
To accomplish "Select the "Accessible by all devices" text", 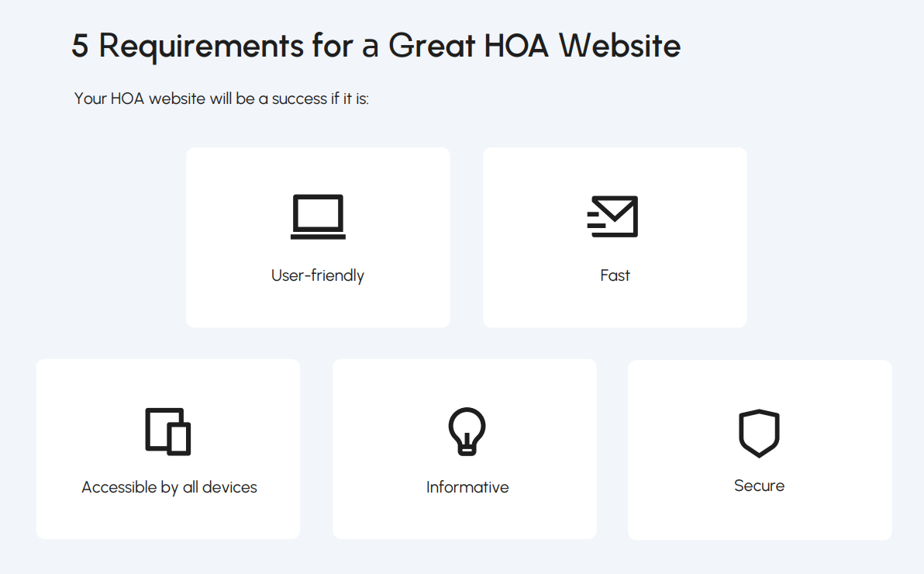I will pyautogui.click(x=169, y=487).
